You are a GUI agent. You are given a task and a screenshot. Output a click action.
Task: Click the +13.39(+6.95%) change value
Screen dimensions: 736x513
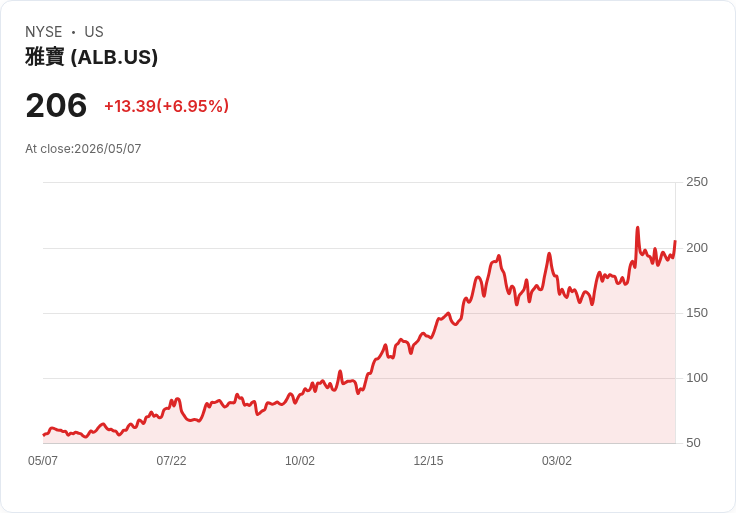(x=166, y=106)
